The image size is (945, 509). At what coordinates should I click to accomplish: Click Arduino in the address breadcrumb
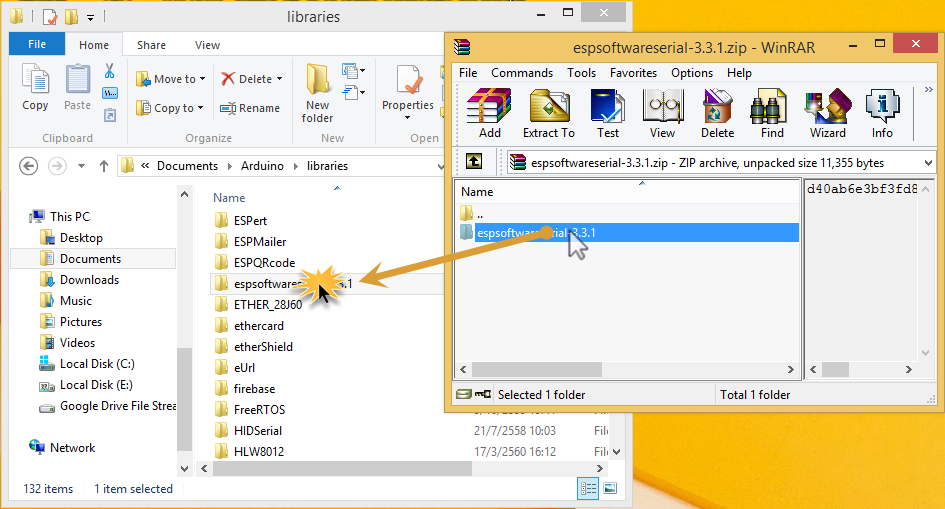262,166
